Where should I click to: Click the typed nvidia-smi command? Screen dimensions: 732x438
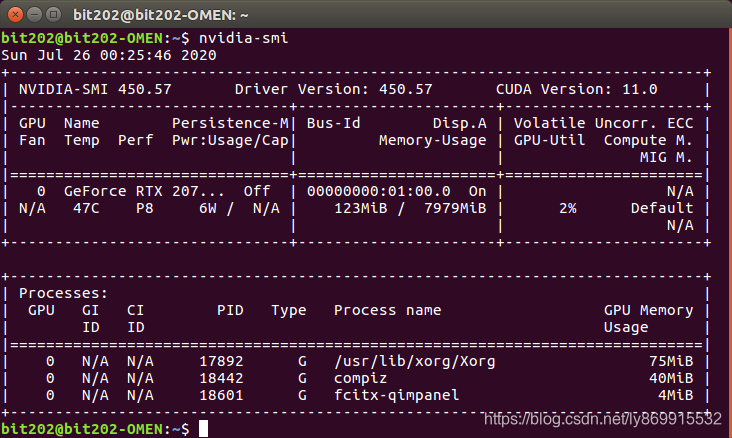(244, 38)
